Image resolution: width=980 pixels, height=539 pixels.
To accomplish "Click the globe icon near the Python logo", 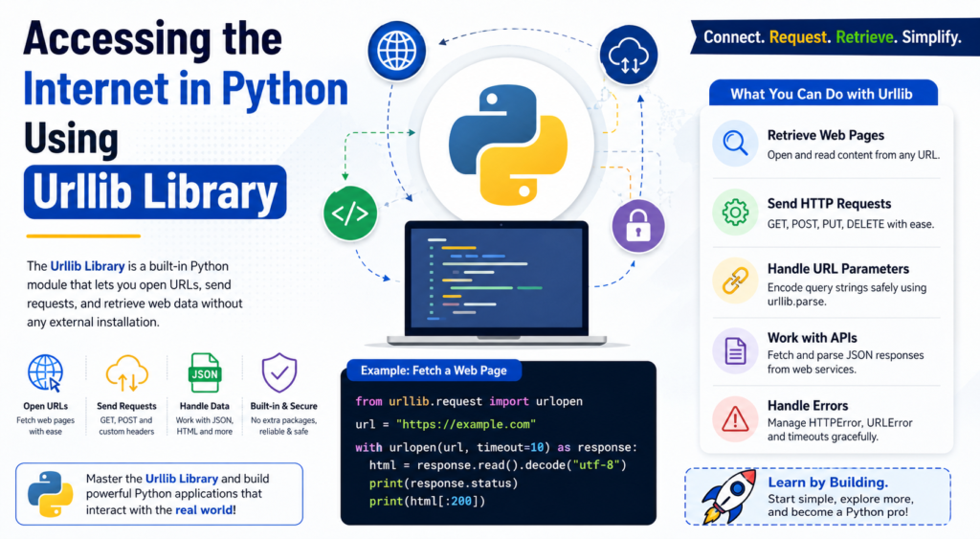I will (x=397, y=51).
